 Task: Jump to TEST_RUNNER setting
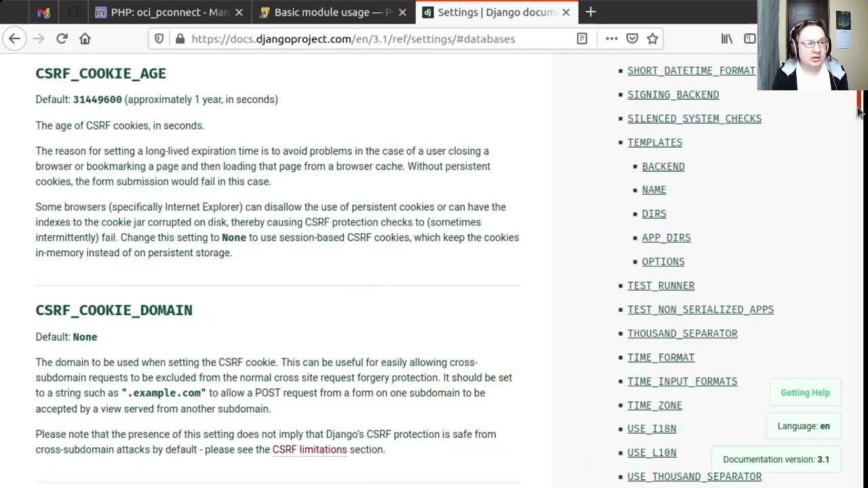[660, 285]
